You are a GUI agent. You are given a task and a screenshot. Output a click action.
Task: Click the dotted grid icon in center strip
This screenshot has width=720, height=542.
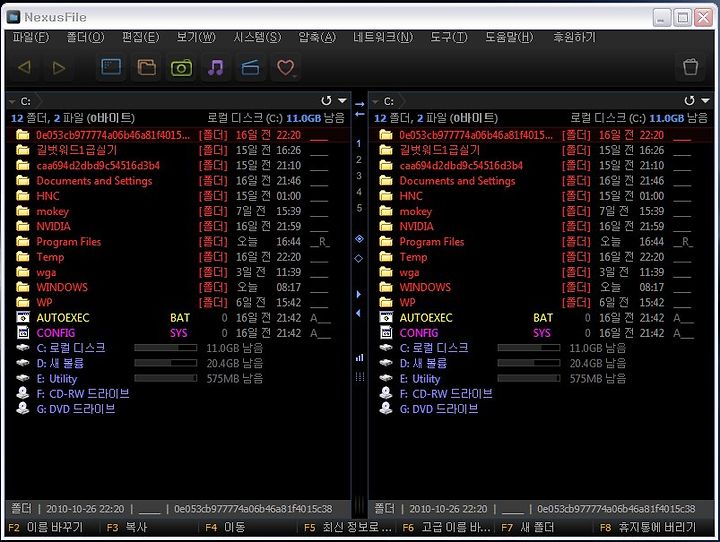coord(360,377)
